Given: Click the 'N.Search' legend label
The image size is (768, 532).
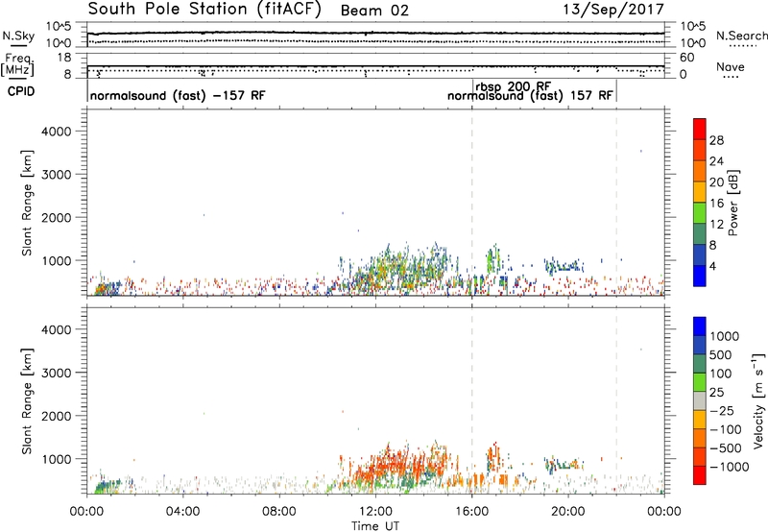Looking at the screenshot, I should (x=741, y=36).
